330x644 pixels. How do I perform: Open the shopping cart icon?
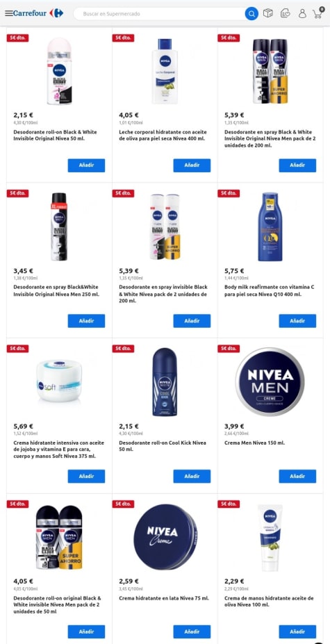[318, 13]
